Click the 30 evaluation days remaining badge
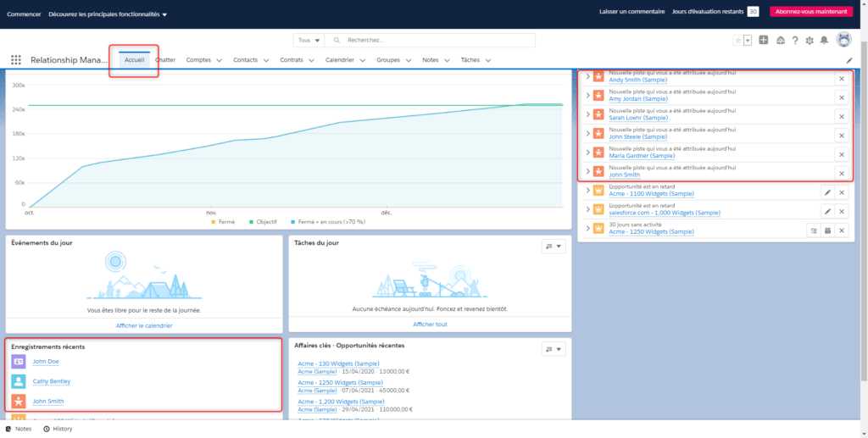The width and height of the screenshot is (868, 438). click(753, 12)
